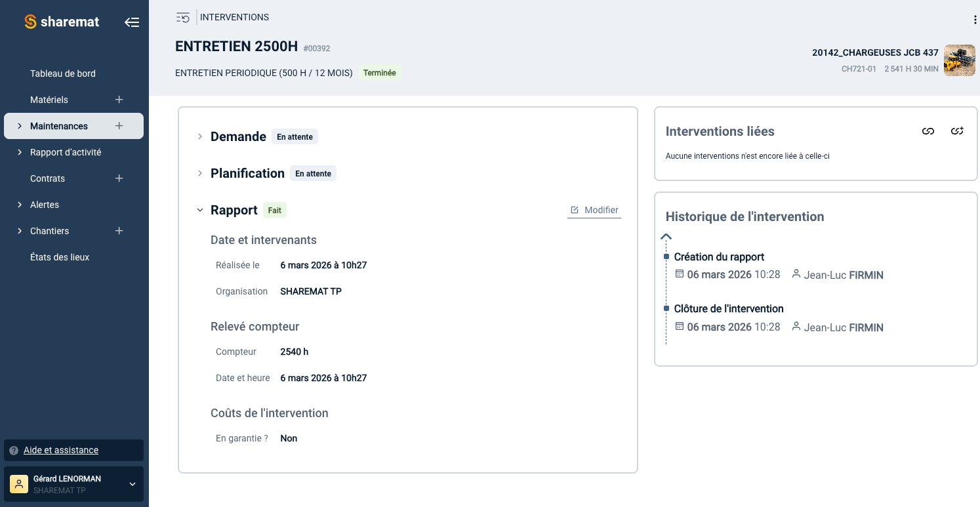The height and width of the screenshot is (507, 980).
Task: Click the sharemat logo
Action: [60, 22]
